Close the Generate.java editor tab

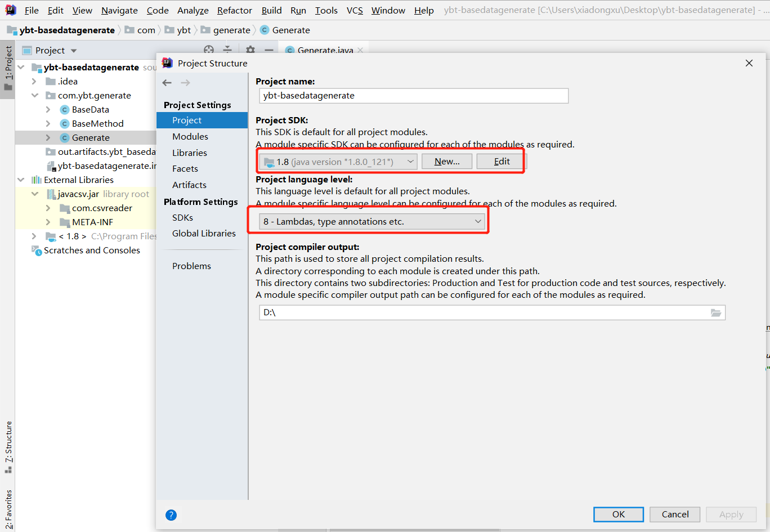point(360,50)
